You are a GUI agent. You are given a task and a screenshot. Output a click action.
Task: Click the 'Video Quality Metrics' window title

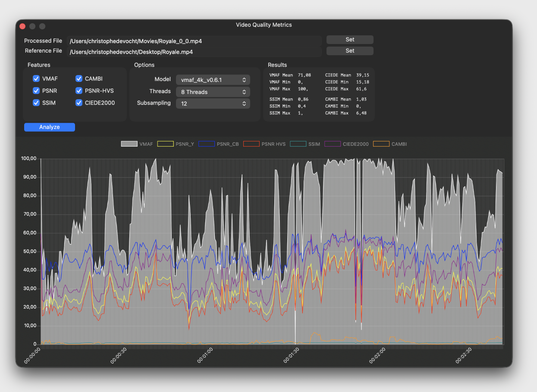pyautogui.click(x=264, y=25)
